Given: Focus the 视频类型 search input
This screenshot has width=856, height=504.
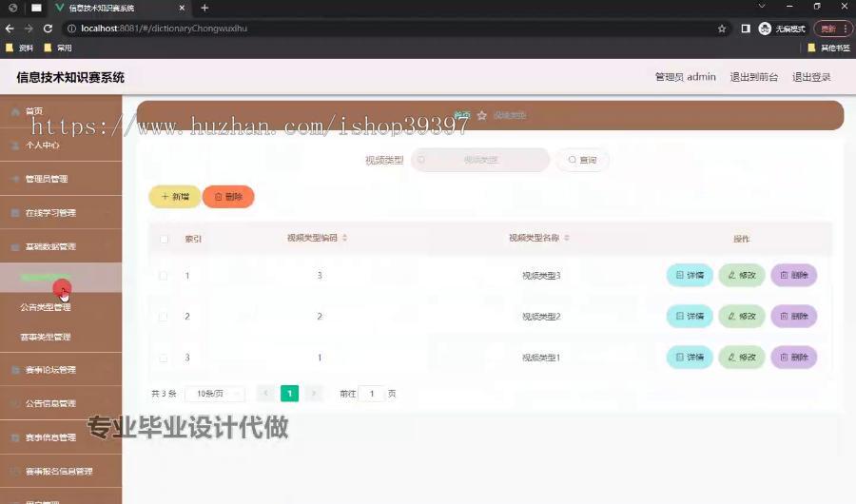Looking at the screenshot, I should (480, 160).
